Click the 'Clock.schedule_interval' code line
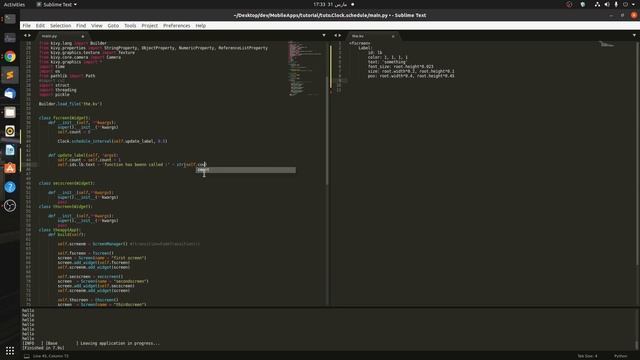The width and height of the screenshot is (640, 360). pos(112,141)
